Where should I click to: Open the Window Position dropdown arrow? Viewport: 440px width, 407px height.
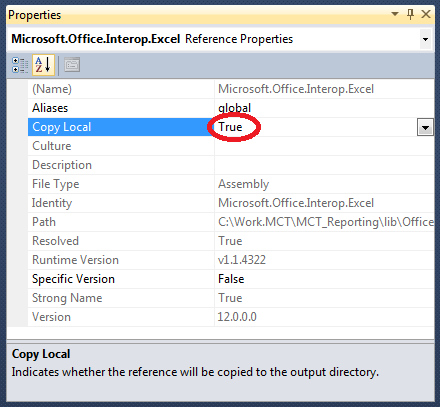tap(395, 14)
